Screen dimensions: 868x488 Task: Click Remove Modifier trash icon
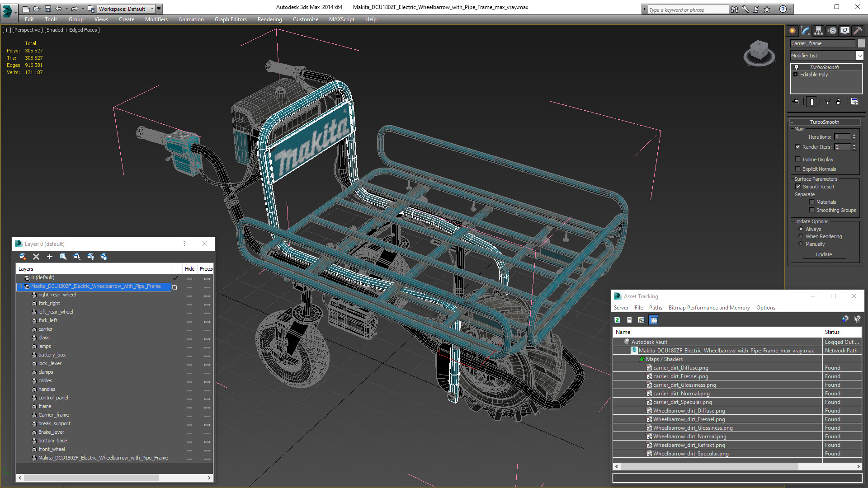tap(839, 102)
